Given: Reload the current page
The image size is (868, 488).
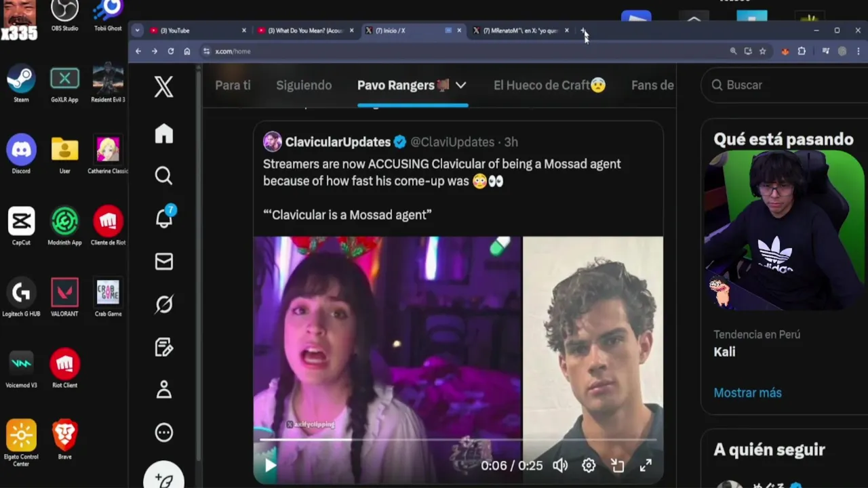Looking at the screenshot, I should point(171,51).
